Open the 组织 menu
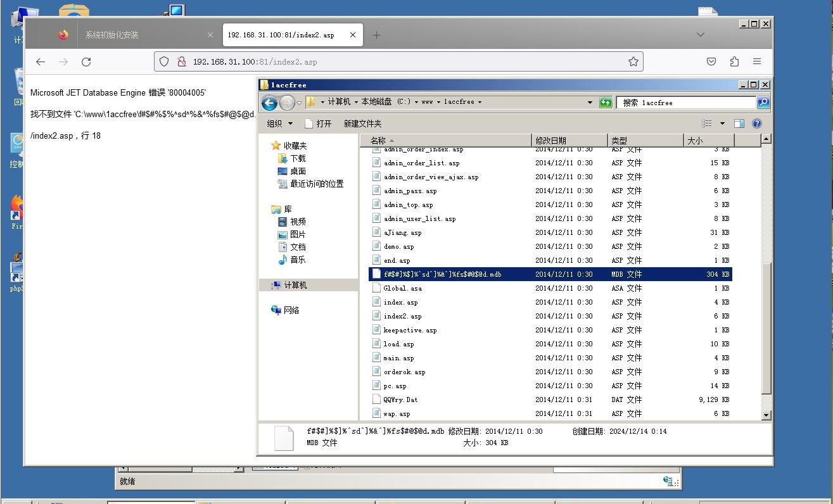The width and height of the screenshot is (833, 504). [280, 123]
